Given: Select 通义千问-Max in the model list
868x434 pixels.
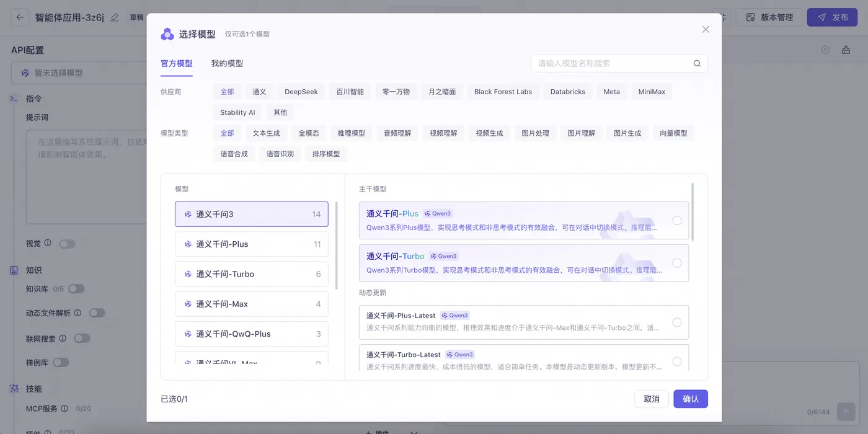Looking at the screenshot, I should coord(251,304).
